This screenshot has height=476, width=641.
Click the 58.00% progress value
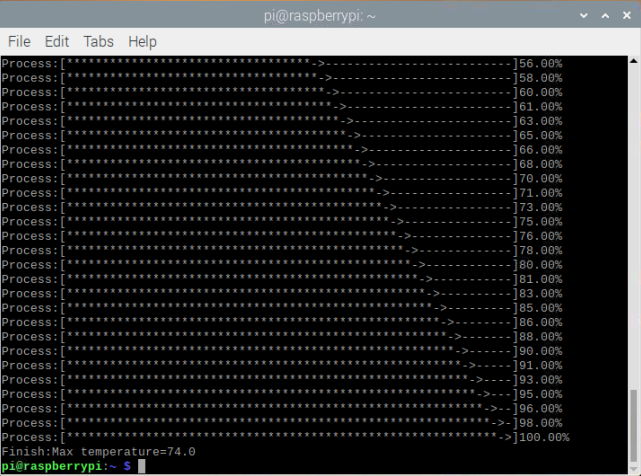click(540, 79)
